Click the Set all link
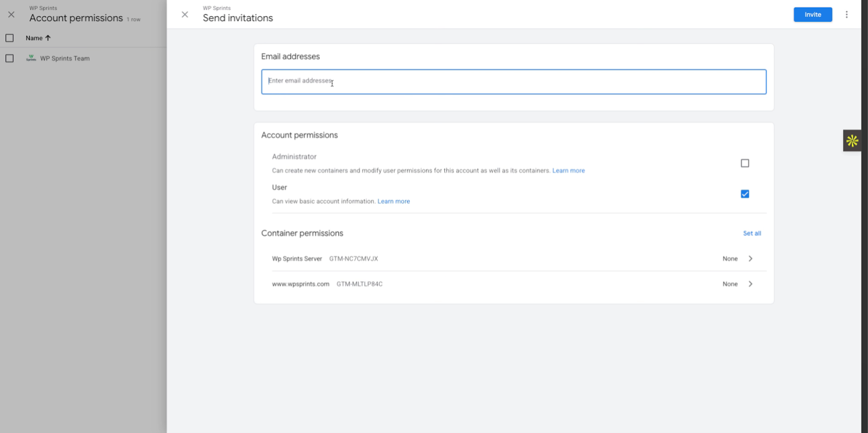 pyautogui.click(x=752, y=233)
